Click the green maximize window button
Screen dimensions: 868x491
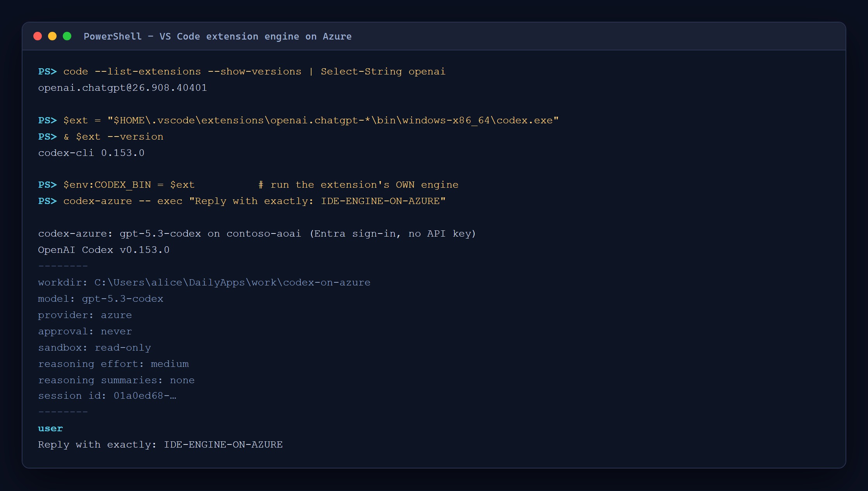tap(67, 36)
